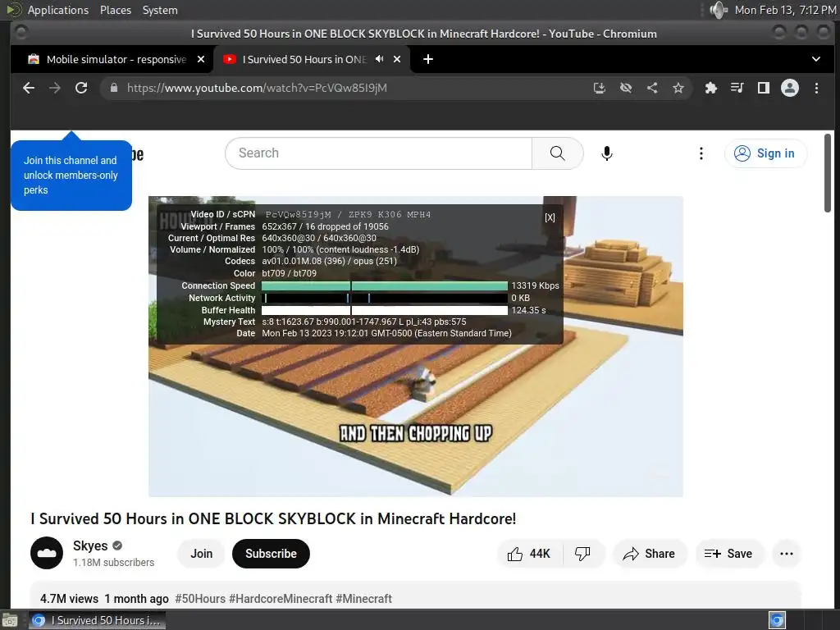Viewport: 840px width, 630px height.
Task: Bookmark this page with the star icon
Action: [x=678, y=88]
